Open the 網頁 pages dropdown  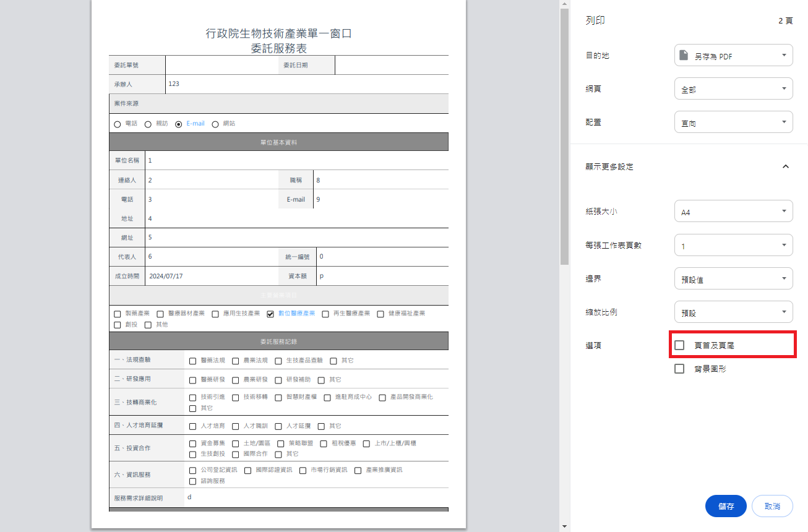pyautogui.click(x=733, y=89)
